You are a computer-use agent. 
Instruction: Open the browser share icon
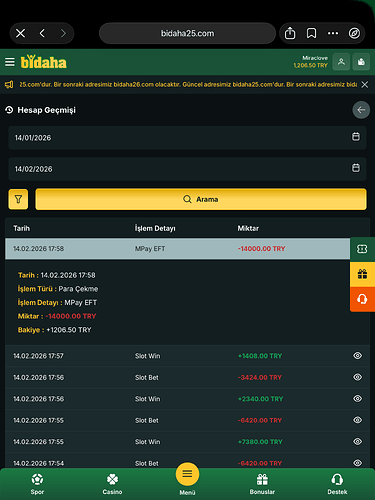click(290, 33)
